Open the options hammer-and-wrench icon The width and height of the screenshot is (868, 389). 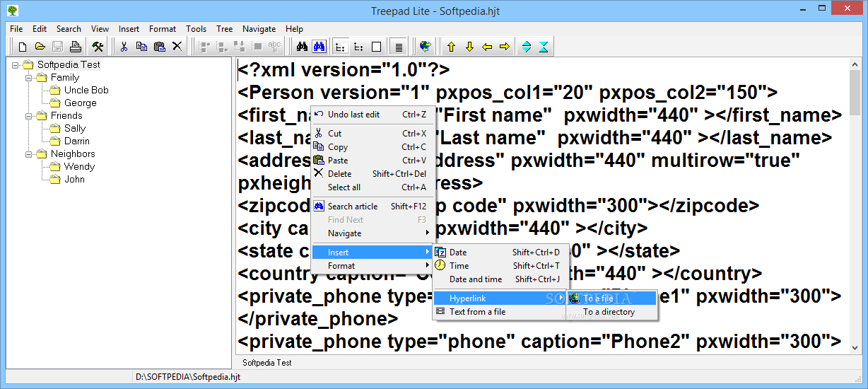98,47
